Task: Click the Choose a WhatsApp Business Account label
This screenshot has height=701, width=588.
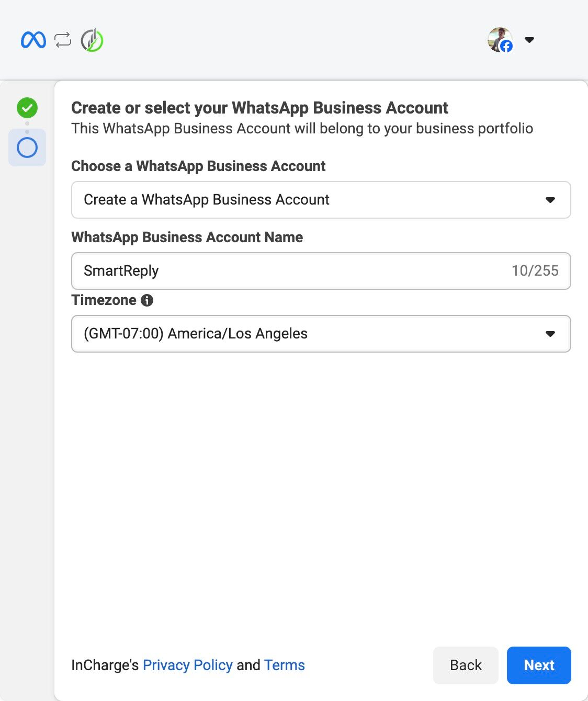Action: pos(198,166)
